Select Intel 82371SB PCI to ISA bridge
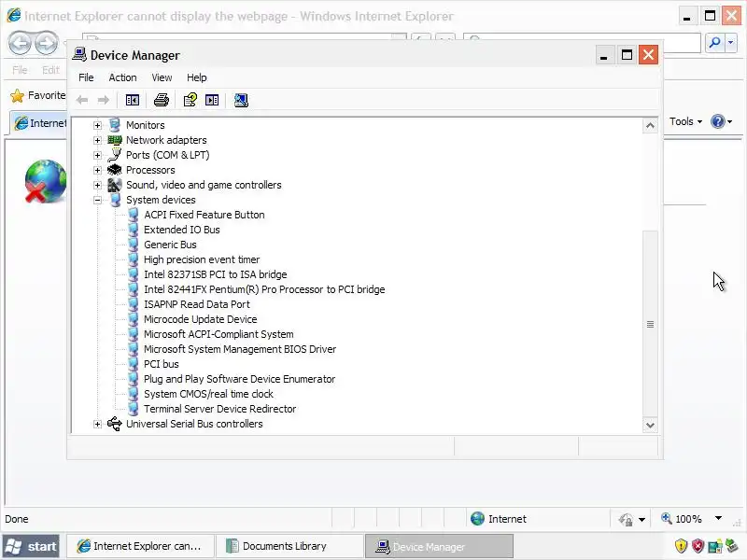Screen dimensions: 747x560 (216, 274)
